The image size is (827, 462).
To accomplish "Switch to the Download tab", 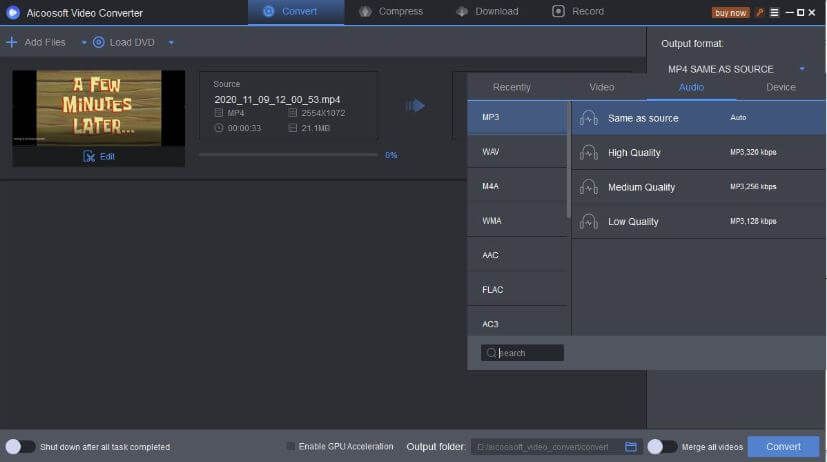I will (x=487, y=12).
